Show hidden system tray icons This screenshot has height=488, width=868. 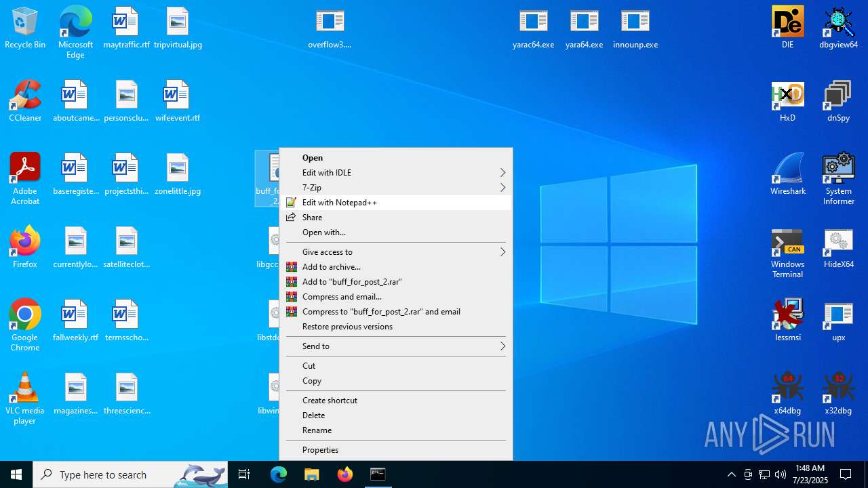[x=731, y=474]
